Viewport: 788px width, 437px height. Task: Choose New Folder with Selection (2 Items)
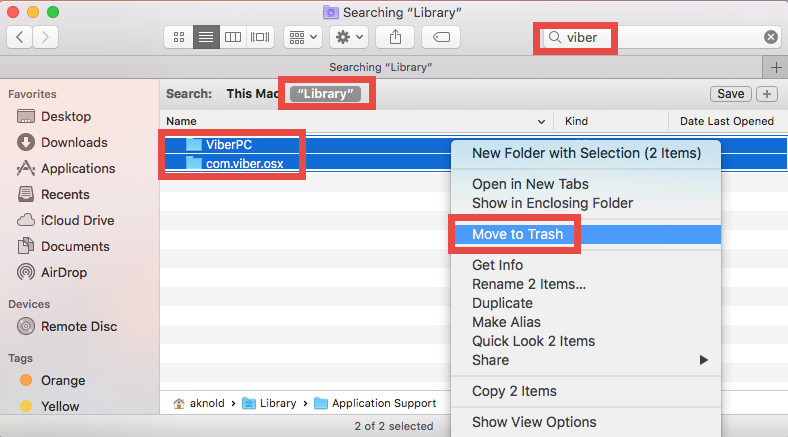tap(586, 153)
